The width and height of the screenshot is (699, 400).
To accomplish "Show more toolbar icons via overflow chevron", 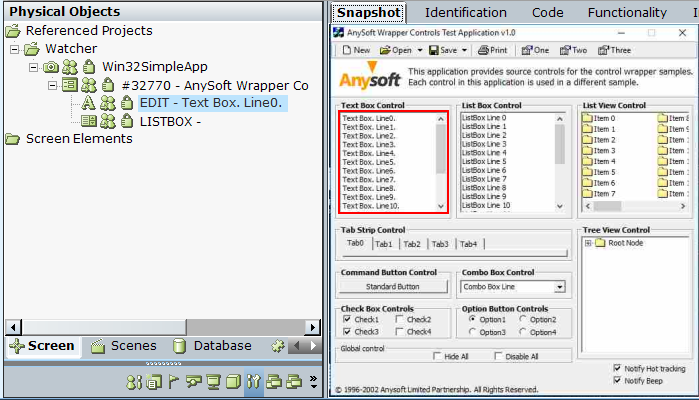I will 313,381.
